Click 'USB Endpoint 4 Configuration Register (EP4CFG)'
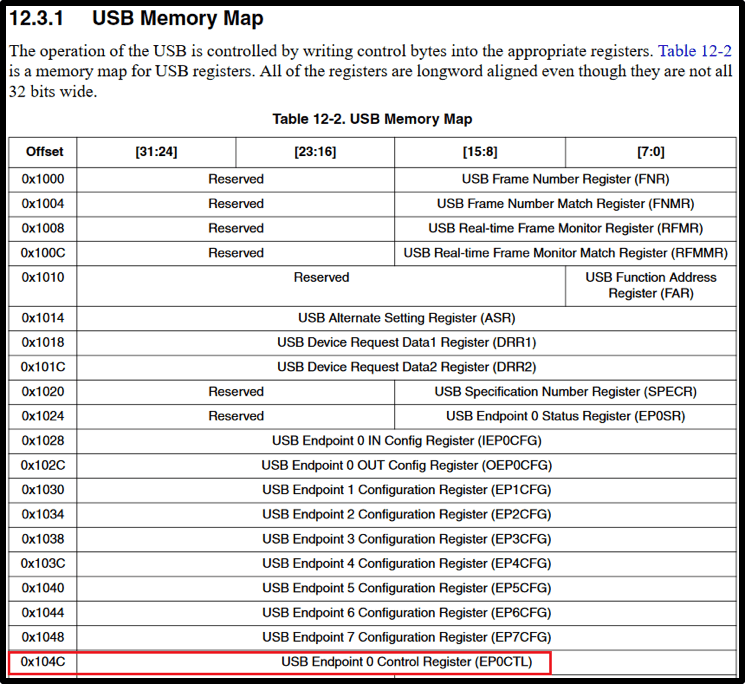Screen dimensions: 745x684 pyautogui.click(x=407, y=563)
